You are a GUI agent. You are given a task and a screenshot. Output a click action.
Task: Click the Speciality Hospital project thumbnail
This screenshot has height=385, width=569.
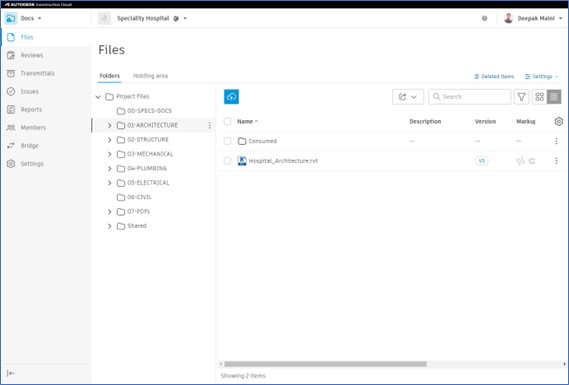pyautogui.click(x=105, y=18)
